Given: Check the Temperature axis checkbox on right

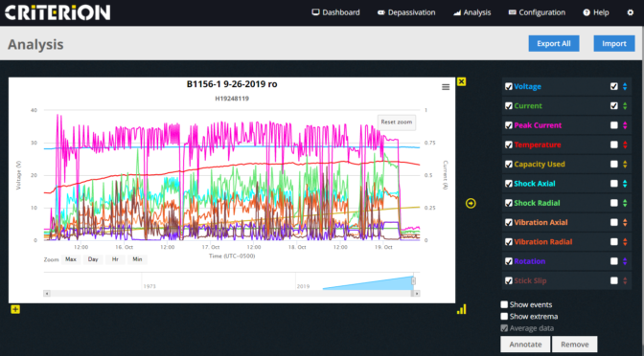Looking at the screenshot, I should 613,145.
